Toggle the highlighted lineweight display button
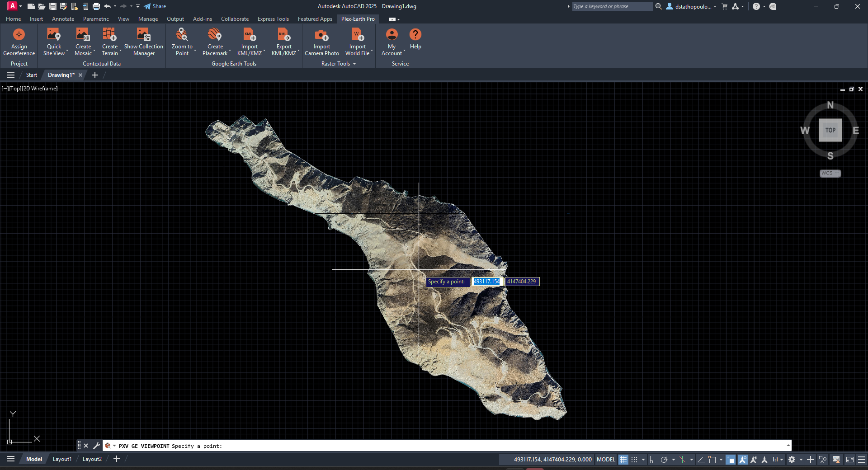 click(731, 460)
